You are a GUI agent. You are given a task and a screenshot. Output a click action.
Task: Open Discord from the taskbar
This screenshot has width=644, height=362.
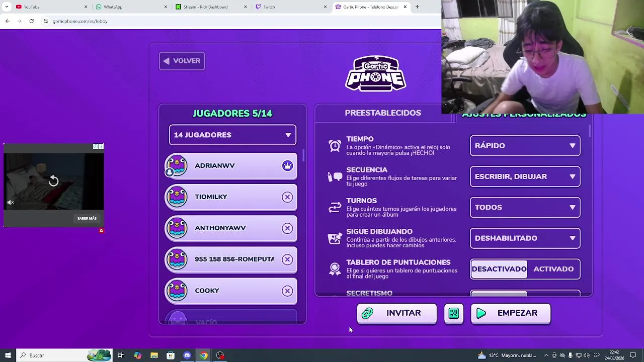click(x=187, y=355)
